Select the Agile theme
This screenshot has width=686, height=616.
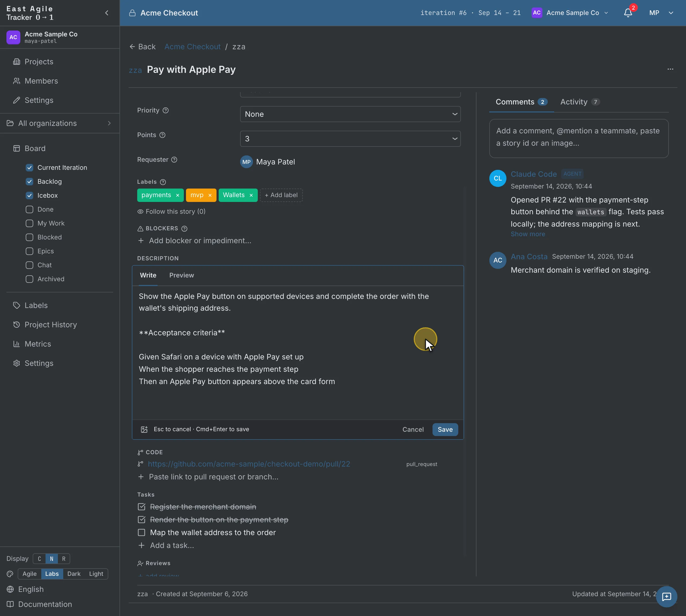tap(29, 574)
